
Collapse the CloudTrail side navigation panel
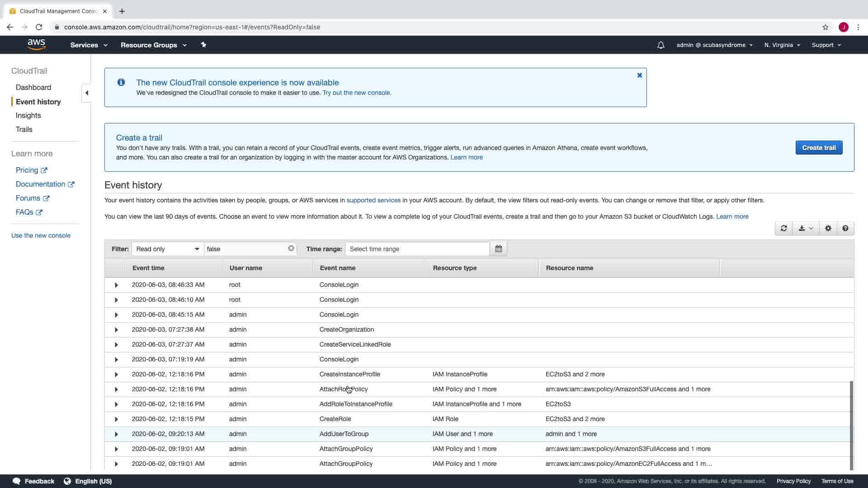pos(86,93)
